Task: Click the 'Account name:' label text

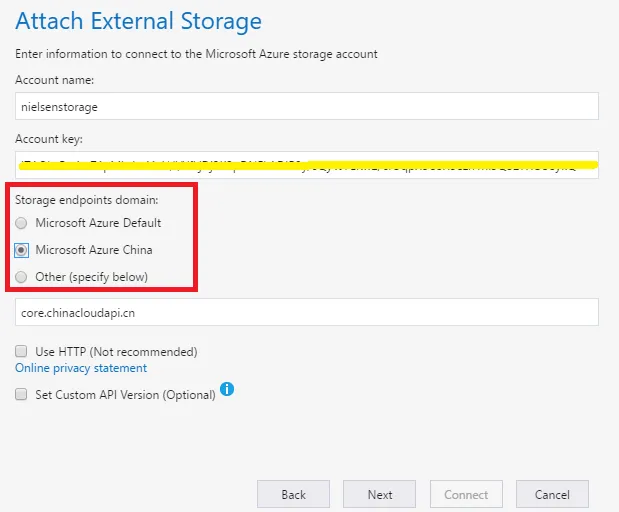Action: [x=56, y=80]
